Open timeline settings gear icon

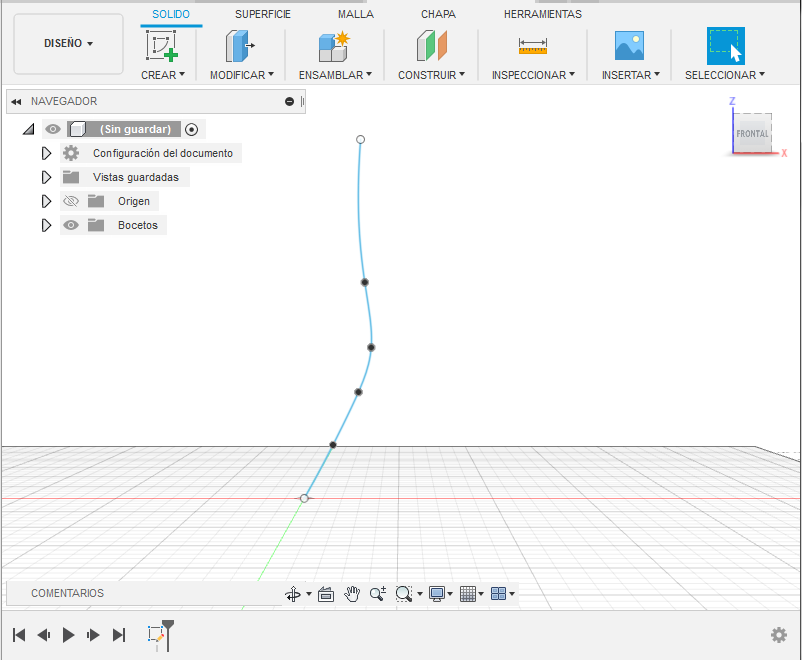pyautogui.click(x=778, y=635)
